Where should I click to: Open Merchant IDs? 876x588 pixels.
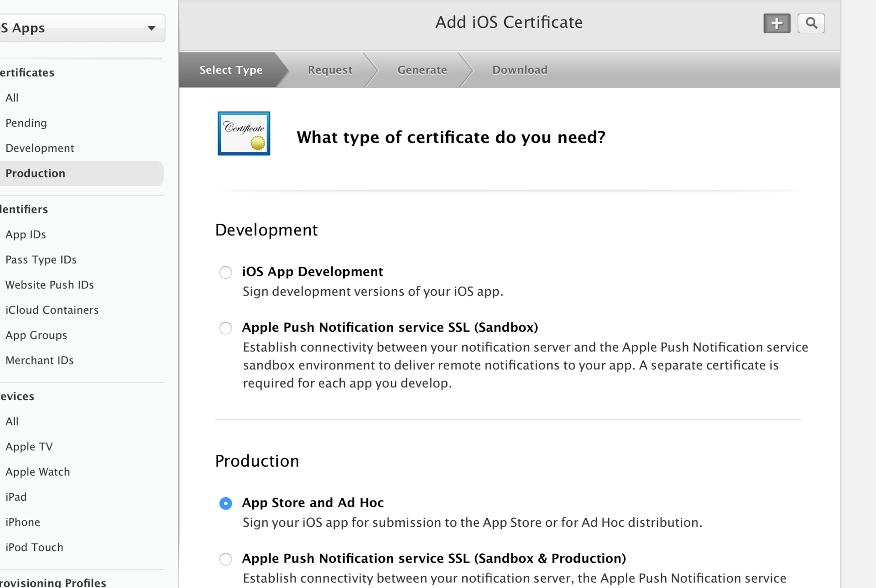point(39,360)
